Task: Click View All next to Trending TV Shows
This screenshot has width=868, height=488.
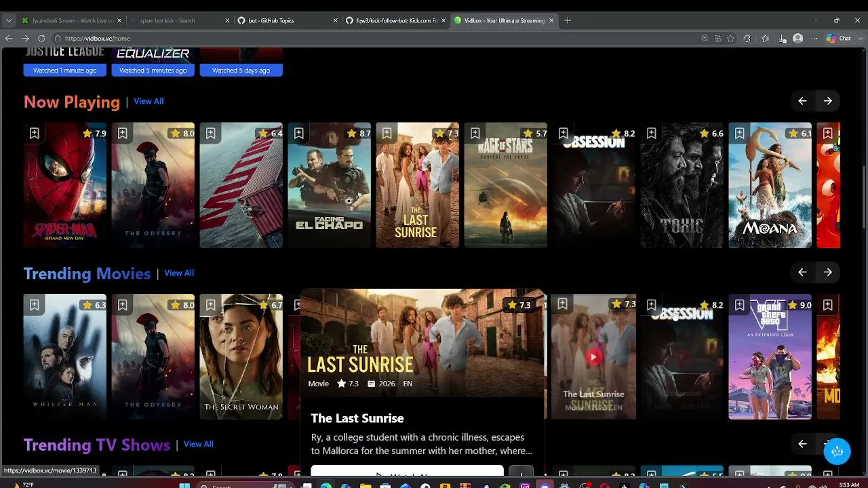Action: pyautogui.click(x=199, y=444)
